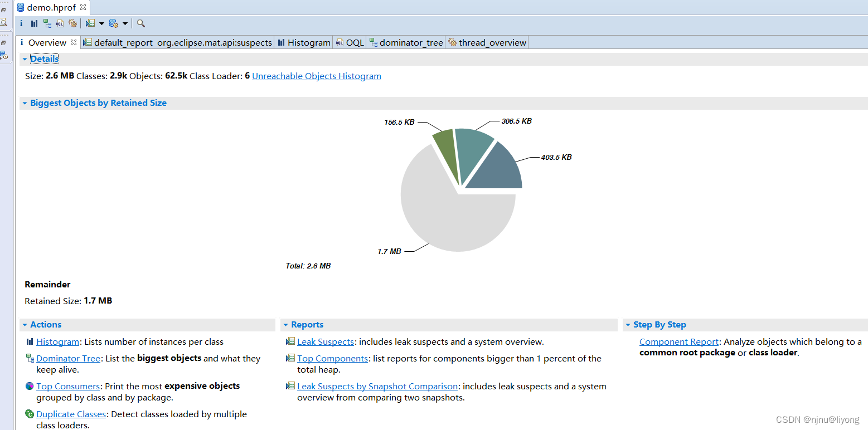Viewport: 868px width, 430px height.
Task: Click the demo.hprof database icon
Action: tap(21, 8)
